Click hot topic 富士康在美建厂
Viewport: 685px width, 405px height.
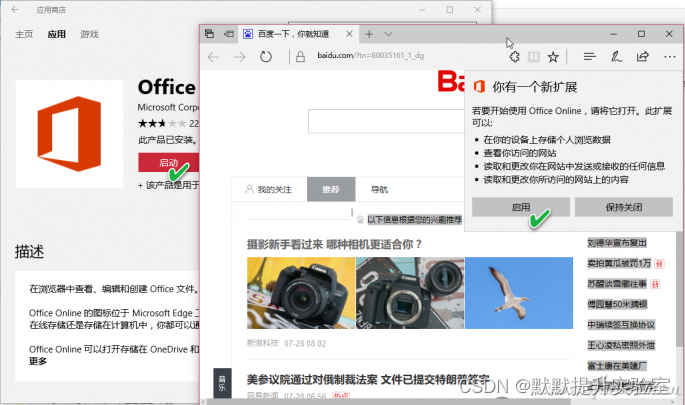click(x=617, y=366)
